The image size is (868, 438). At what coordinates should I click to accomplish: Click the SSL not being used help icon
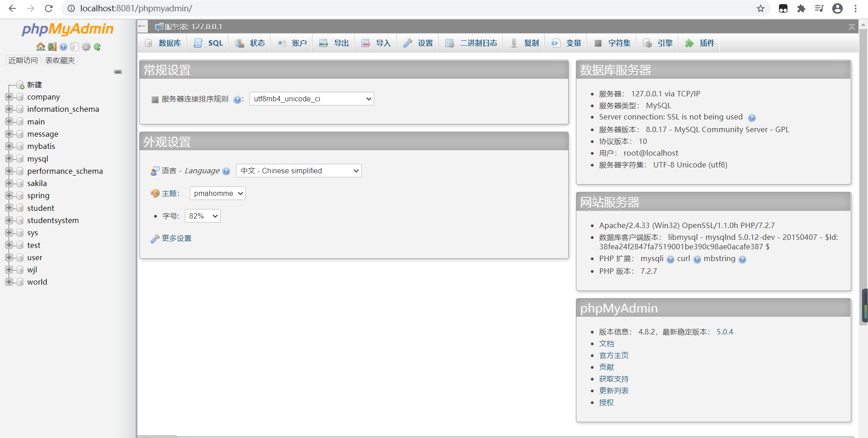752,118
